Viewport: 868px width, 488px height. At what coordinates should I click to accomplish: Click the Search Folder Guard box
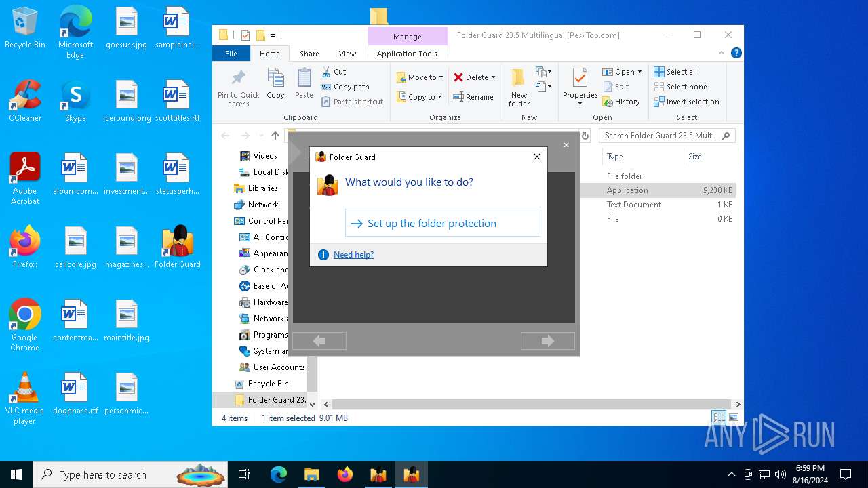(x=667, y=136)
